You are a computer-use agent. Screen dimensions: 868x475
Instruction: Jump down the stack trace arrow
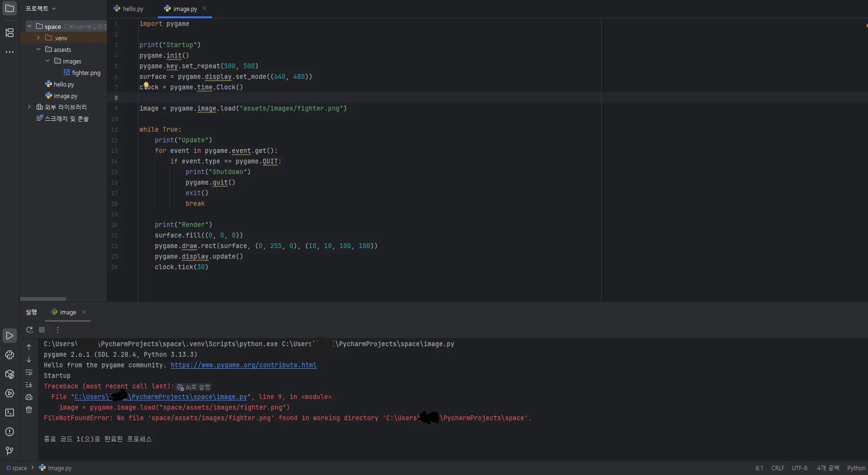29,360
